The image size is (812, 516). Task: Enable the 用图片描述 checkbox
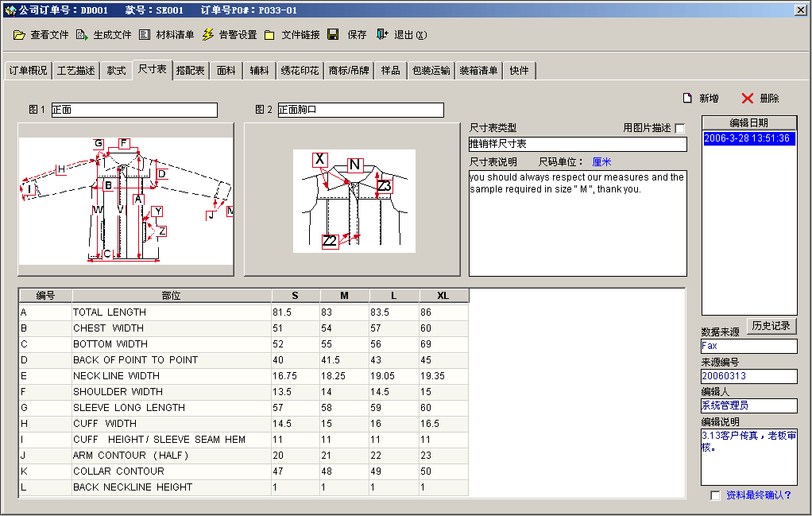click(x=679, y=129)
